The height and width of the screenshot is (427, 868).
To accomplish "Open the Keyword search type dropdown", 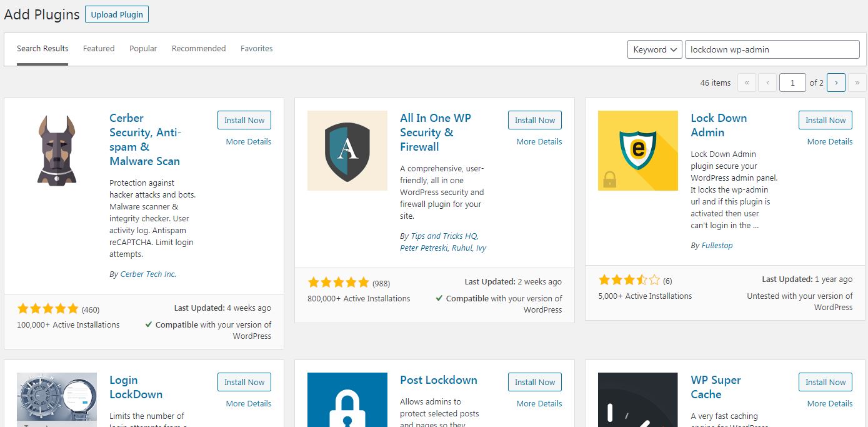I will pos(654,49).
